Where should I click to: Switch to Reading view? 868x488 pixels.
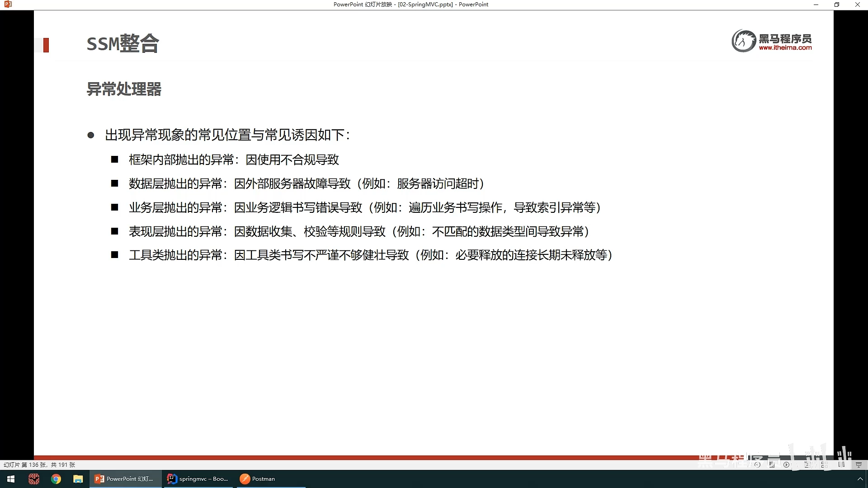point(841,465)
